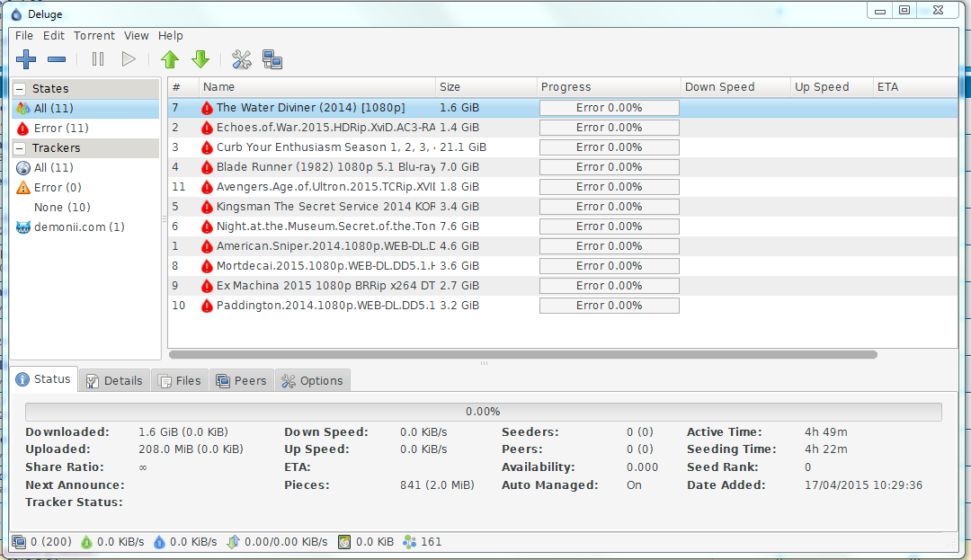Click upload speed icon in status bar

pos(159,542)
